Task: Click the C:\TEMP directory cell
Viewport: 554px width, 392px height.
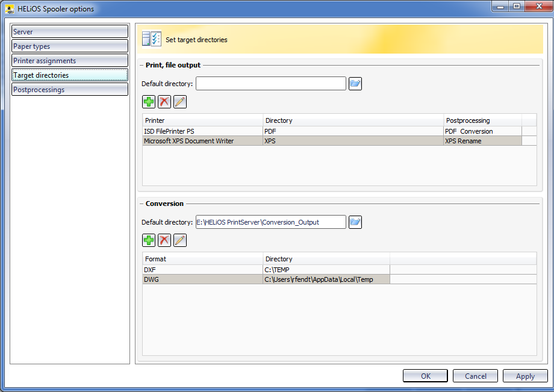Action: tap(326, 269)
